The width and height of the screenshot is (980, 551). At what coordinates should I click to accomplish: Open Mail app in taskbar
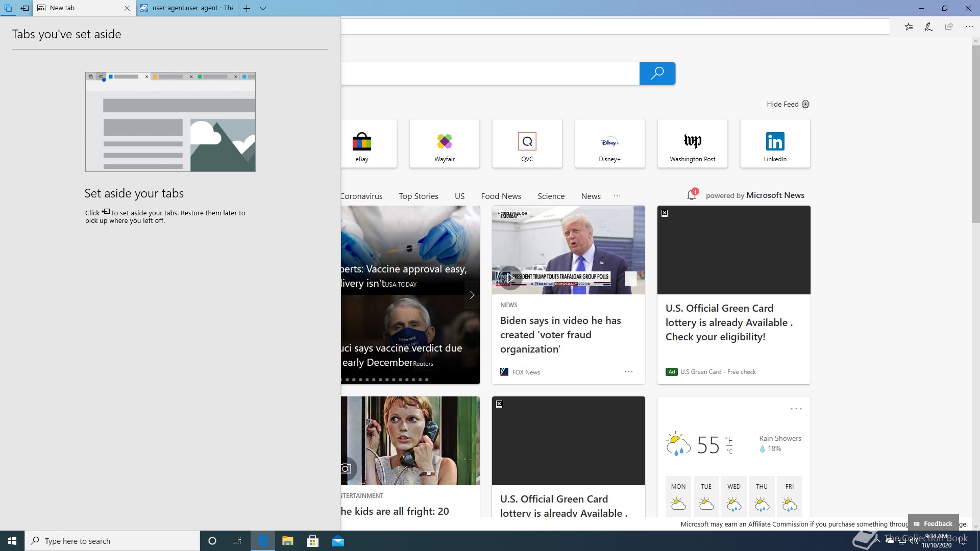(x=338, y=541)
